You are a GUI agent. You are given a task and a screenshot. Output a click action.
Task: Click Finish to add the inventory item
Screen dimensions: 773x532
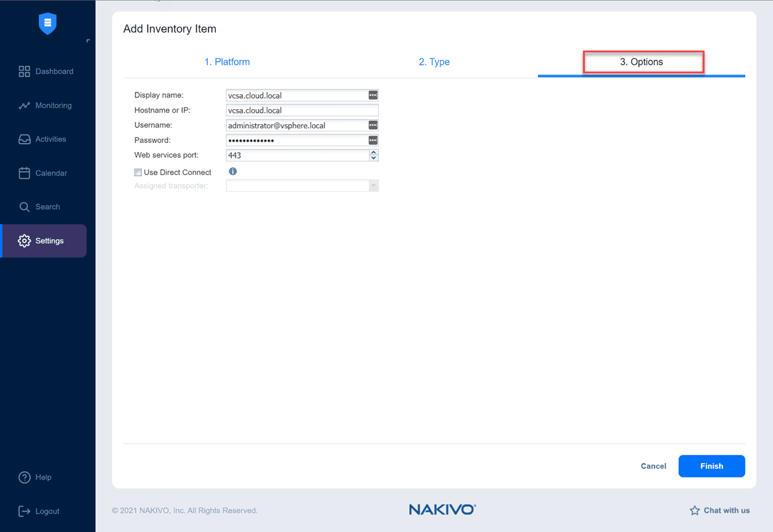click(x=711, y=466)
